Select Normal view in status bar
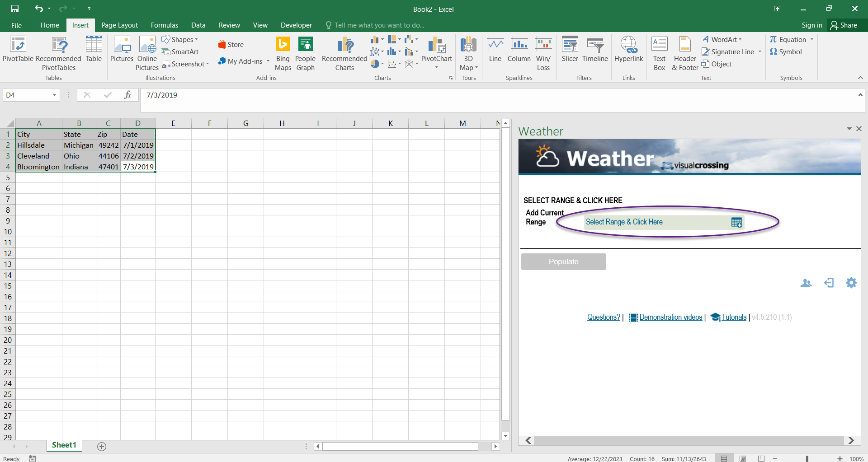Screen dimensions: 868x462 tap(724, 458)
